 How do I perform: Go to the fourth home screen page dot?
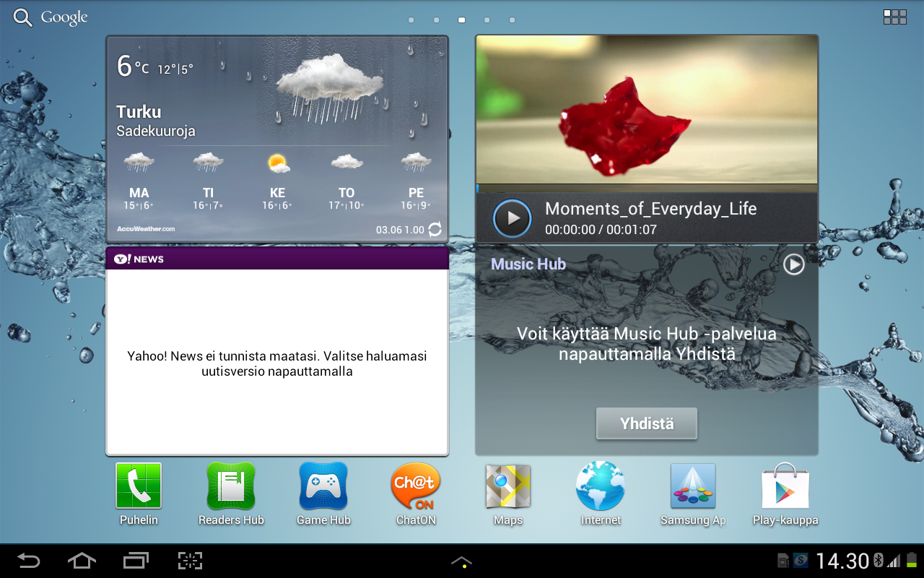(487, 20)
